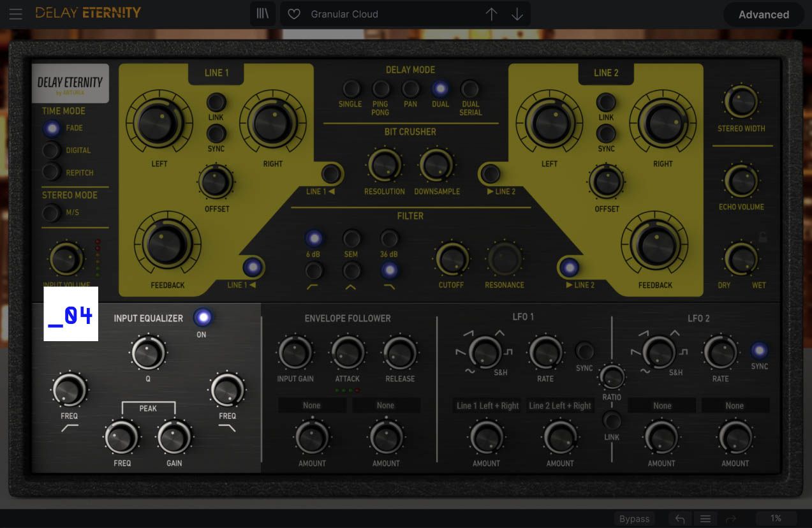The width and height of the screenshot is (812, 528).
Task: Click the redo arrow in bottom bar
Action: coord(731,519)
